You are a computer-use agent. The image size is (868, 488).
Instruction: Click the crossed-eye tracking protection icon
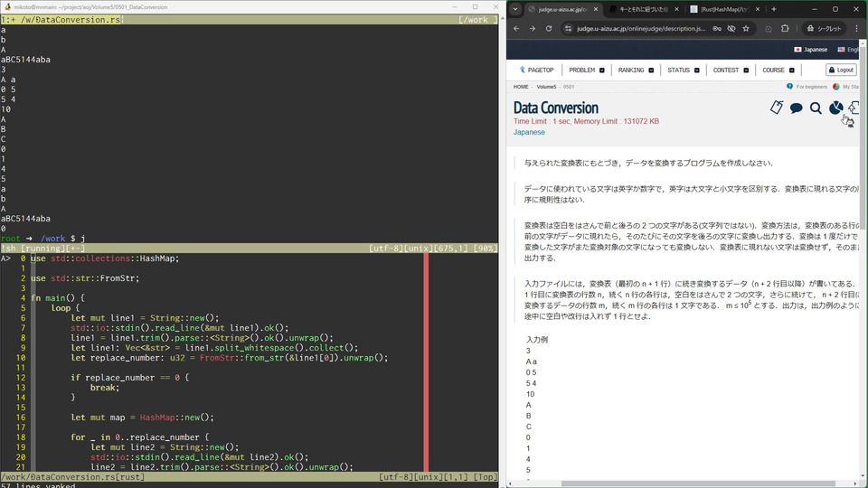pyautogui.click(x=731, y=28)
